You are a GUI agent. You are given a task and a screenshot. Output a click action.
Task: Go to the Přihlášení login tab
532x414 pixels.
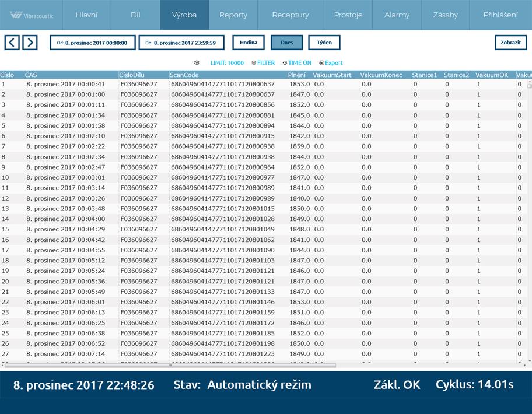pyautogui.click(x=501, y=15)
